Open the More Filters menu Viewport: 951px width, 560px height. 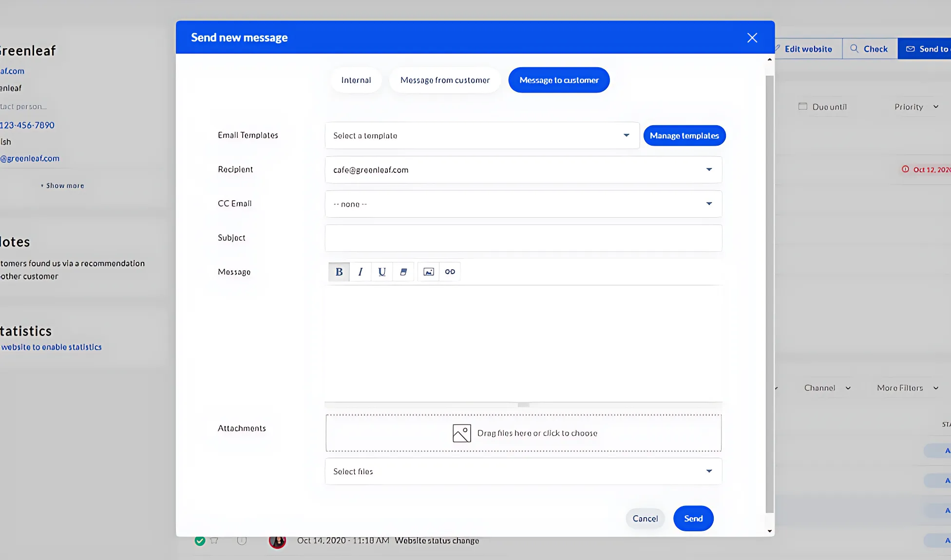tap(907, 388)
